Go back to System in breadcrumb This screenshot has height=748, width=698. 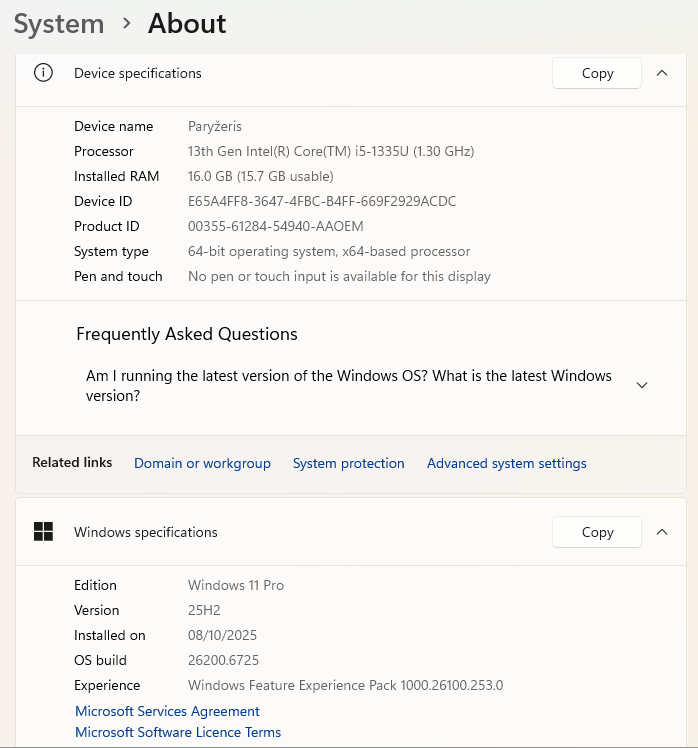pos(59,24)
